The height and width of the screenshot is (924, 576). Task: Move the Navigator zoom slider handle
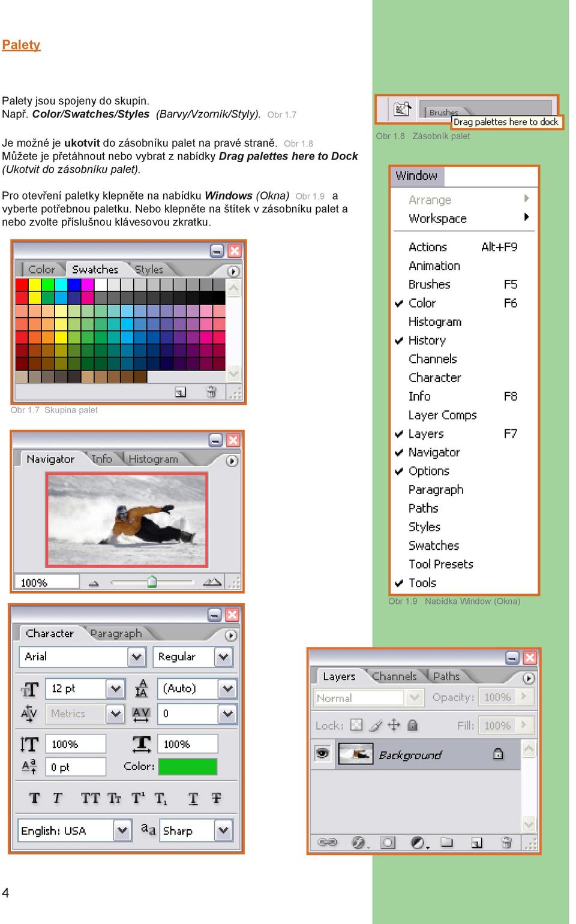tap(152, 581)
